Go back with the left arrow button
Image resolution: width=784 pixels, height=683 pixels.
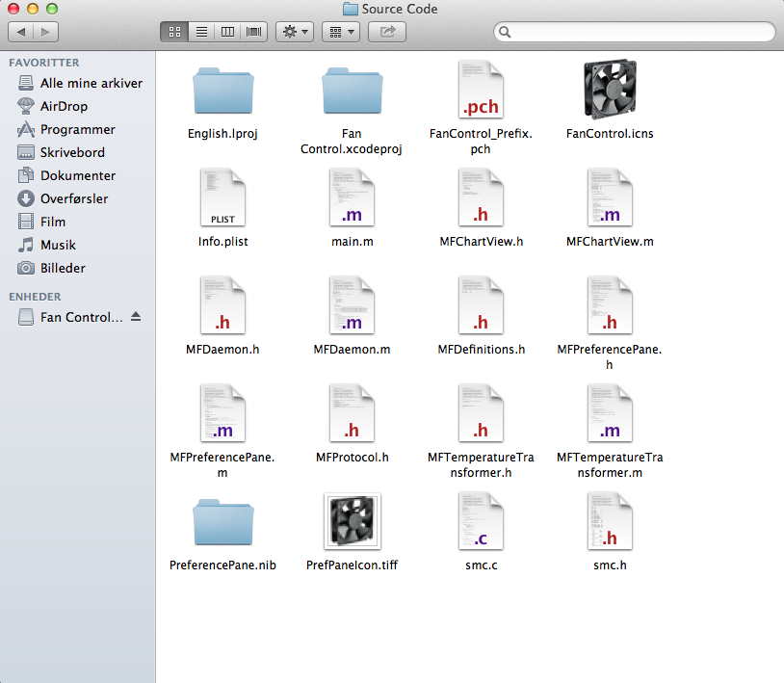[x=21, y=32]
